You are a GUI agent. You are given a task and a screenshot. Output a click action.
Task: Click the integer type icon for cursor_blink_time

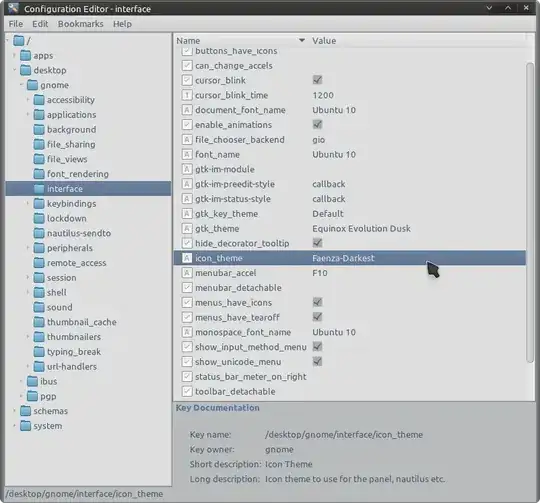(187, 95)
